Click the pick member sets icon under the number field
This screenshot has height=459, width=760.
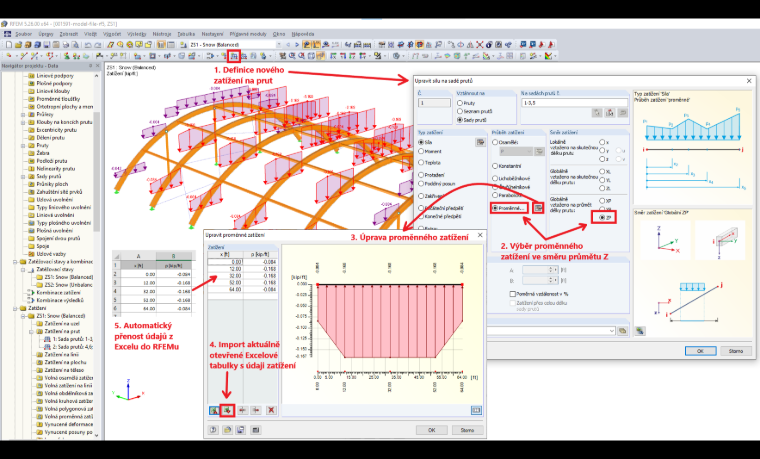click(610, 113)
